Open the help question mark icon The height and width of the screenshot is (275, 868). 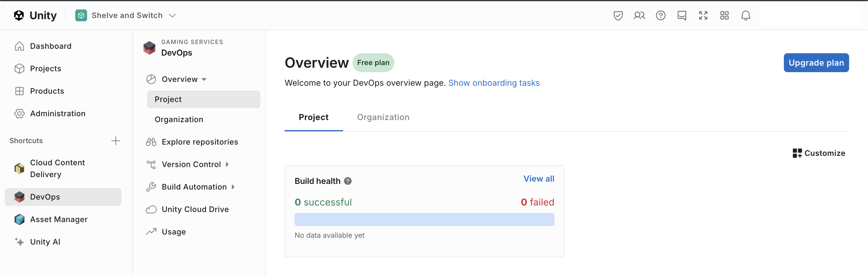660,15
